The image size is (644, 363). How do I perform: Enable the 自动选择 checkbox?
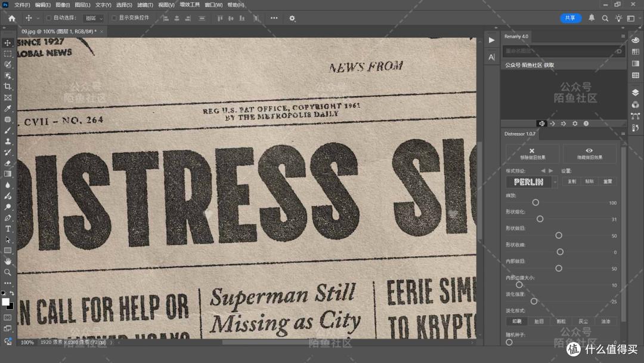tap(49, 18)
